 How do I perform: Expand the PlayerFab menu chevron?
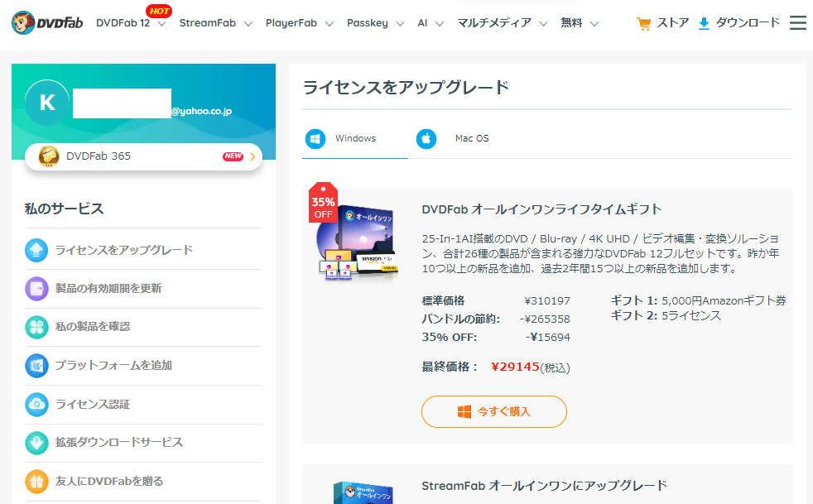(330, 24)
